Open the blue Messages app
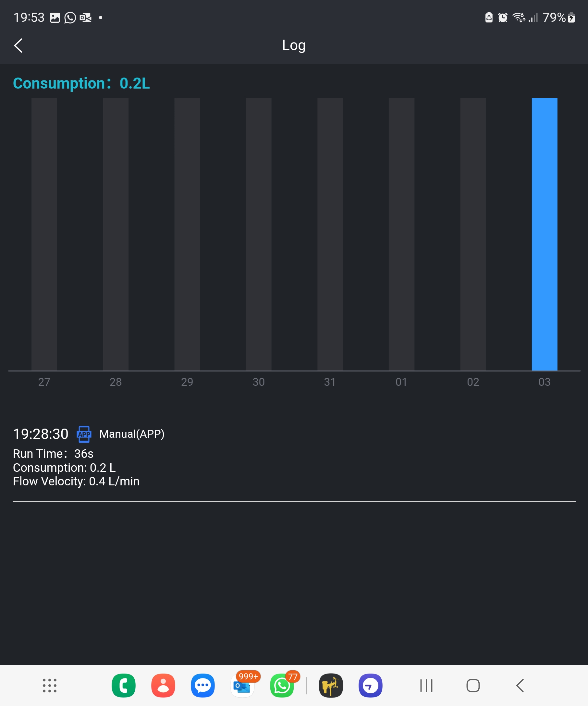The width and height of the screenshot is (588, 706). click(203, 686)
